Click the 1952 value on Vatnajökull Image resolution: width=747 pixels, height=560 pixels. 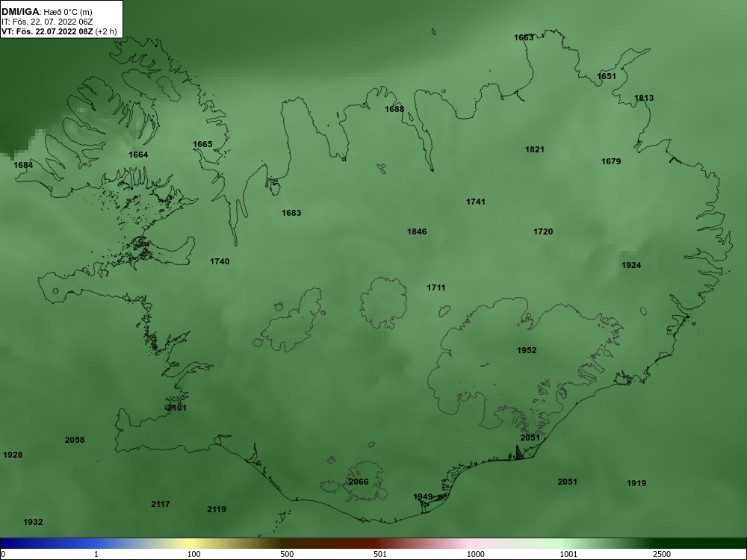click(x=527, y=350)
